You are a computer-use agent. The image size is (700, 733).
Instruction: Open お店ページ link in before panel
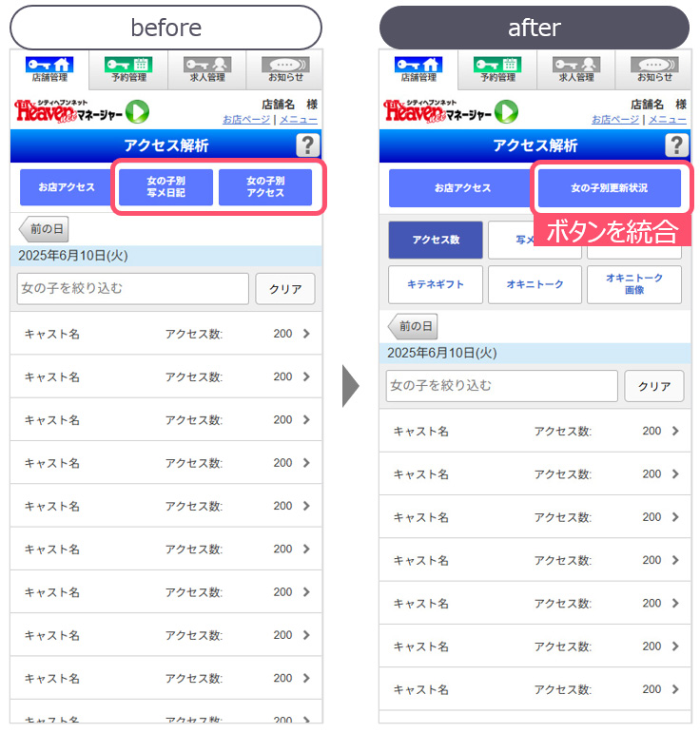click(x=246, y=120)
